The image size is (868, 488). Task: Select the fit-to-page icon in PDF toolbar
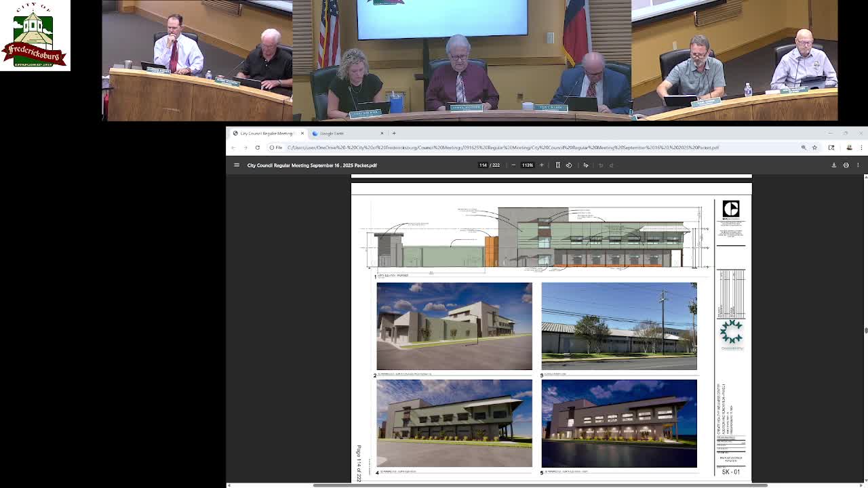[557, 165]
